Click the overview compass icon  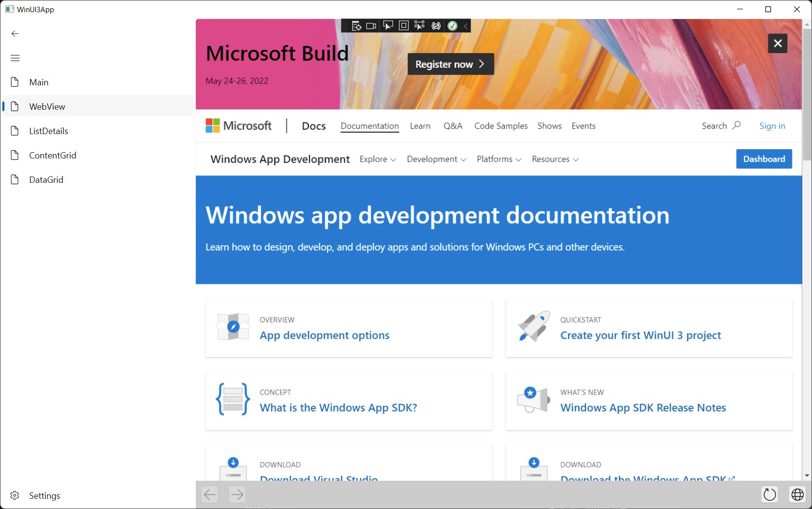tap(233, 327)
